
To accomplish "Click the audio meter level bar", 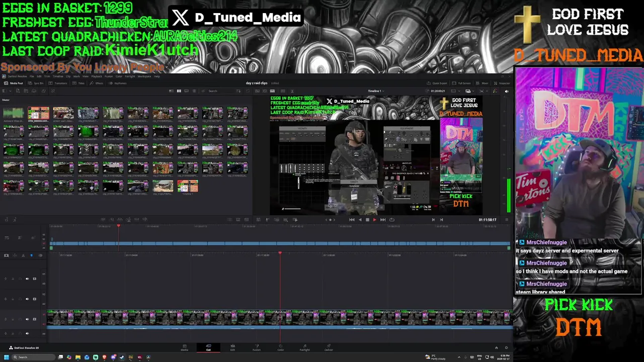I will (x=508, y=196).
